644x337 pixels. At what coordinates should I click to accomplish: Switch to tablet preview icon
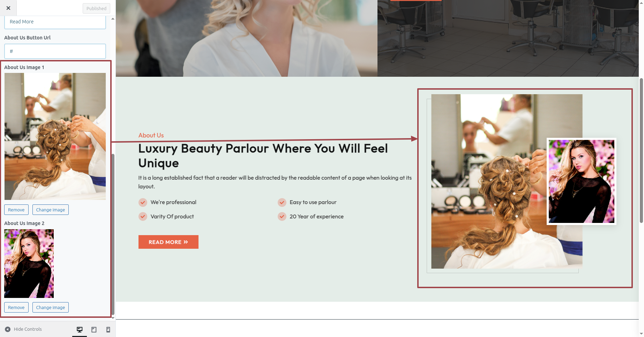94,329
